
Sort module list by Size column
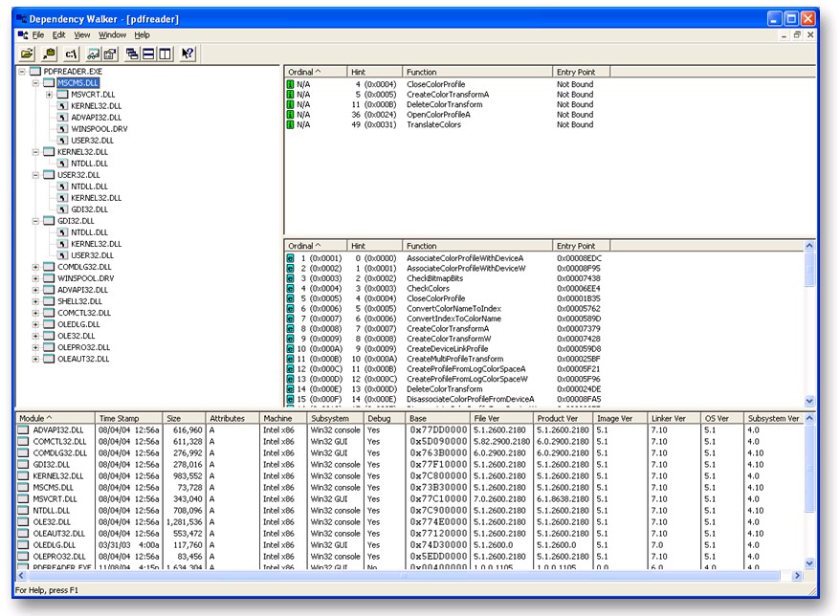(x=184, y=418)
